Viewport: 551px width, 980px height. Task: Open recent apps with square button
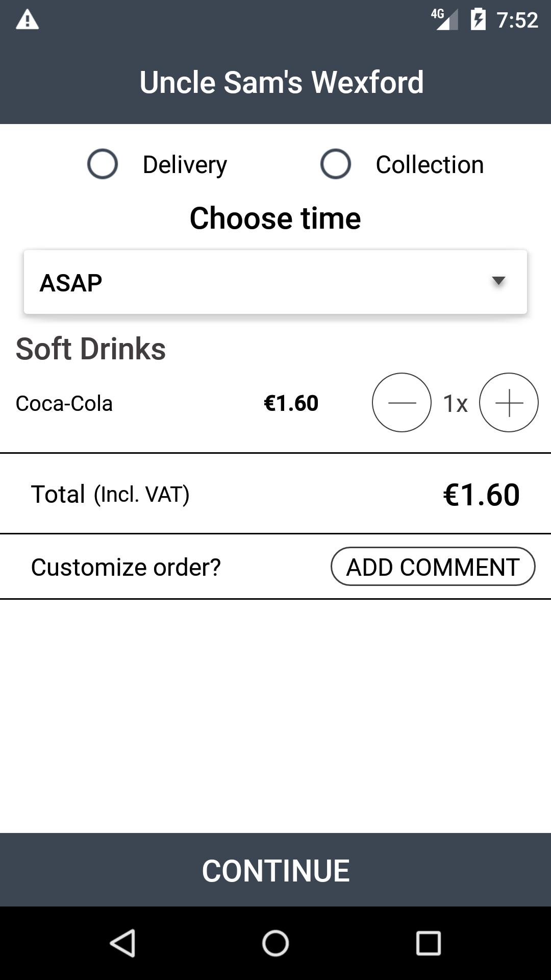pyautogui.click(x=429, y=943)
